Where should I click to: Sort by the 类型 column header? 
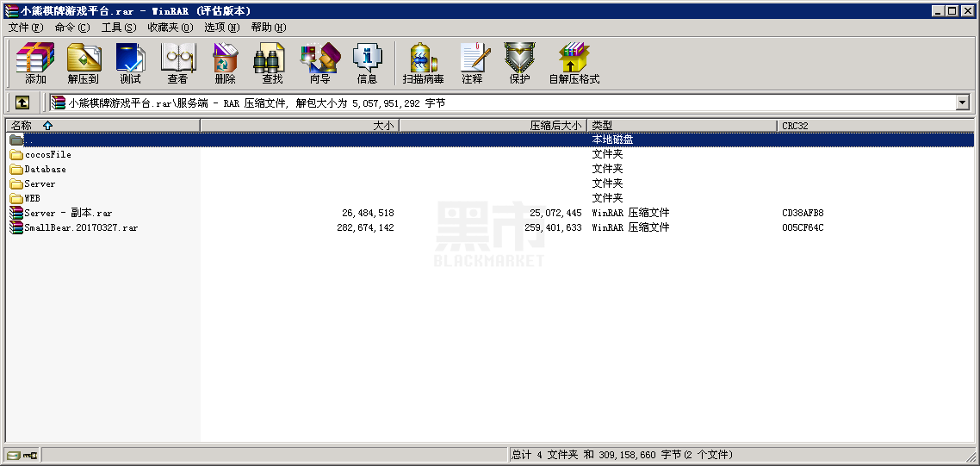(x=683, y=126)
